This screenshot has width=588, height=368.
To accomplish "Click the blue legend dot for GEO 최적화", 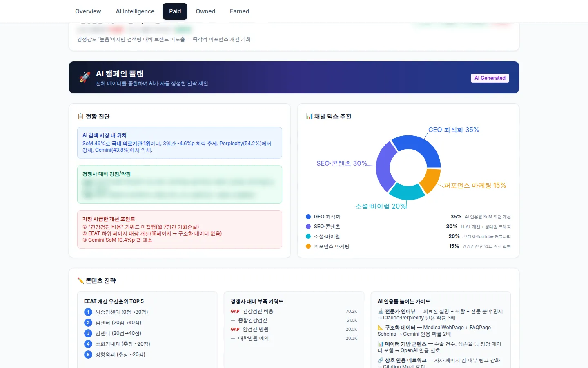I will pos(308,217).
